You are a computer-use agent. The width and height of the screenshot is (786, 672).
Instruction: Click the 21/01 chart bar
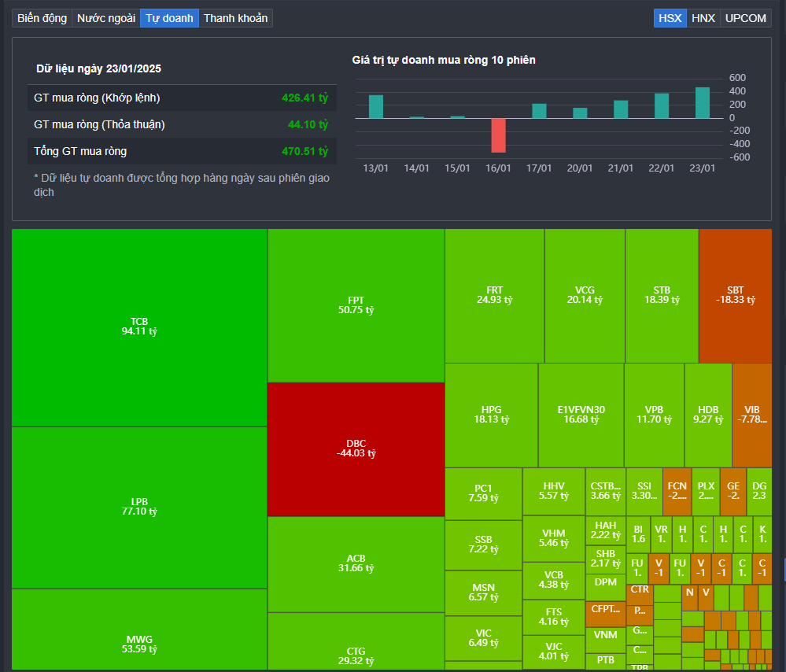coord(621,109)
